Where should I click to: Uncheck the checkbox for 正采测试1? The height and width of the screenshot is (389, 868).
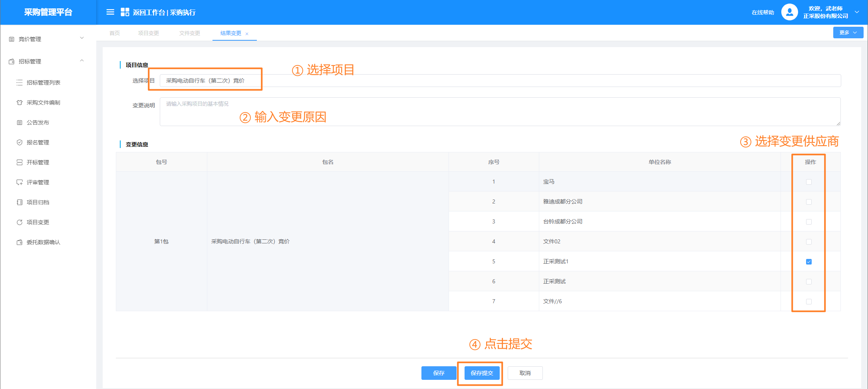(x=808, y=262)
